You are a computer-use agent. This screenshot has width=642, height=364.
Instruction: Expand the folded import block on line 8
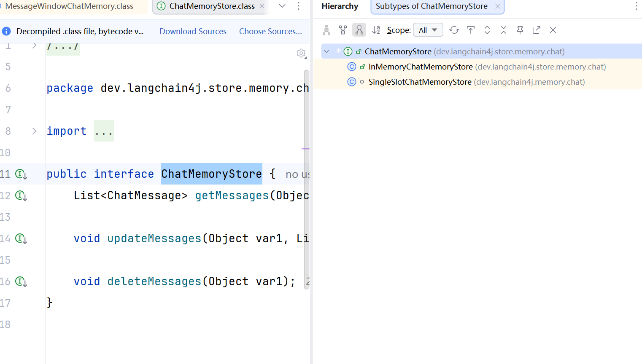point(35,131)
